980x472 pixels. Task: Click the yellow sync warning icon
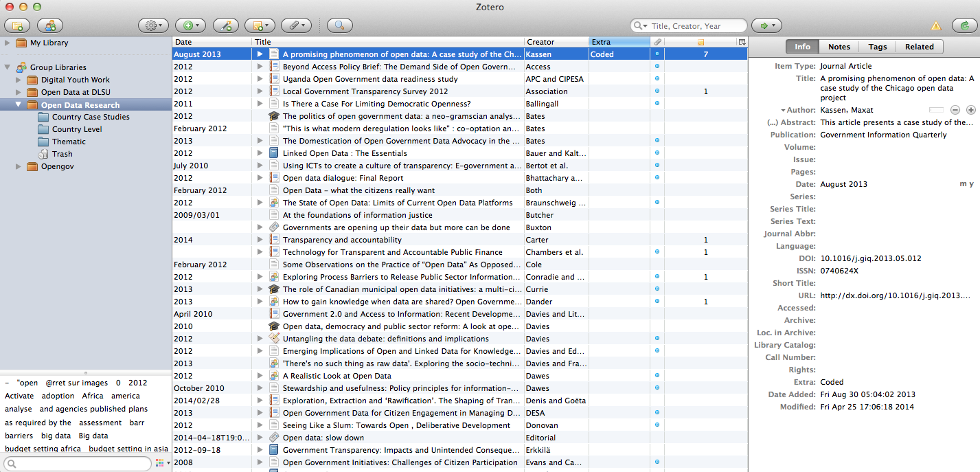pos(935,26)
